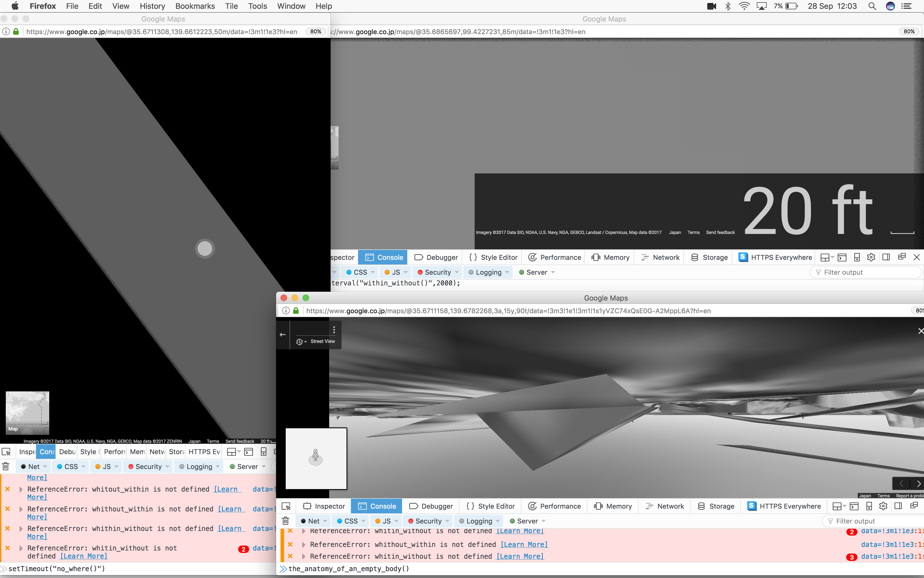
Task: Open split console icon in Street View window devtools
Action: (x=854, y=506)
